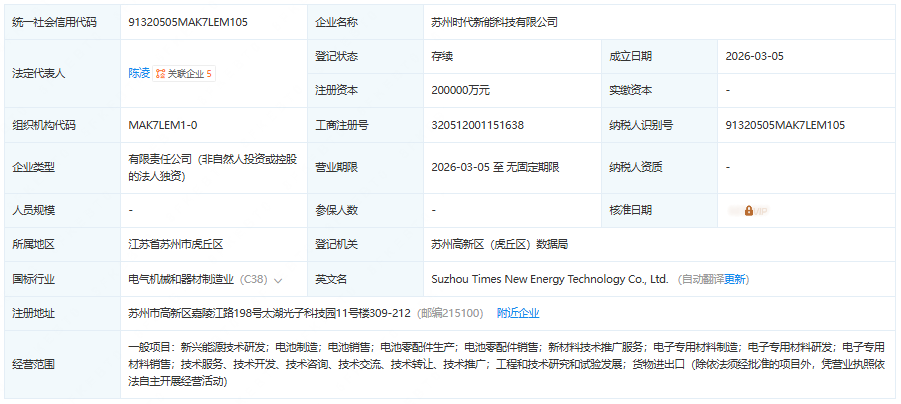Click the 经营范围 business scope text

(x=500, y=364)
